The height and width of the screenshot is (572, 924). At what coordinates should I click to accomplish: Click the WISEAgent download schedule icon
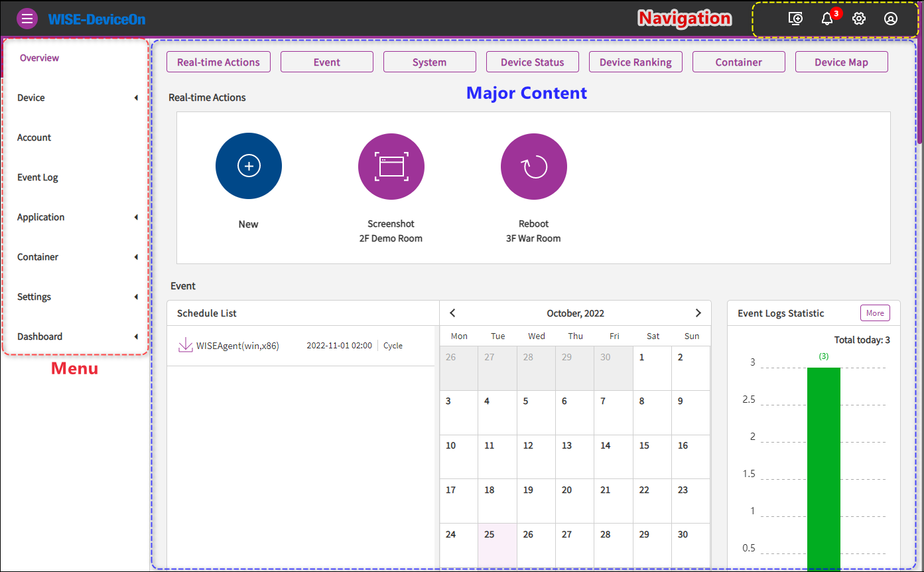click(x=185, y=345)
